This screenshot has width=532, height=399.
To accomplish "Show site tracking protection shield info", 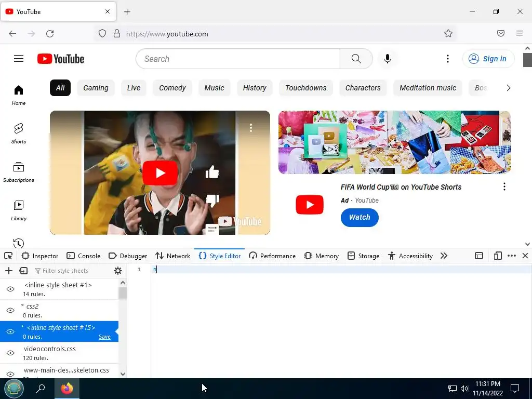I will pyautogui.click(x=102, y=33).
